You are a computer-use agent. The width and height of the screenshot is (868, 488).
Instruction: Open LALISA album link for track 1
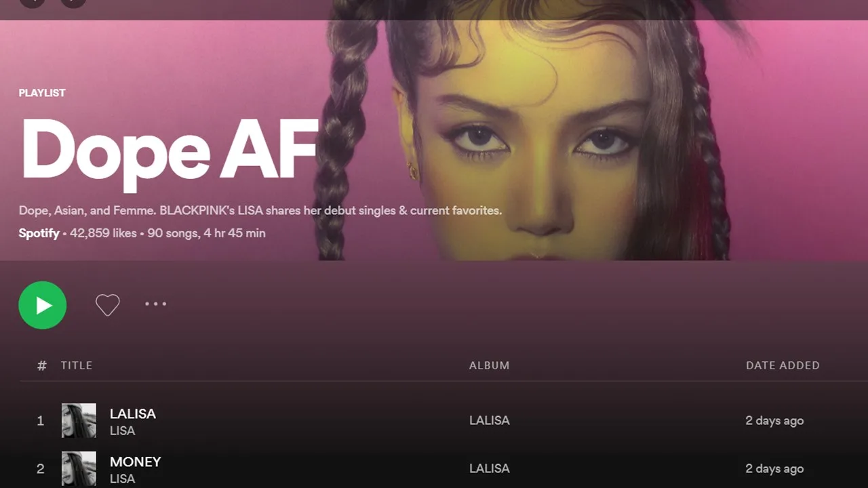coord(489,421)
